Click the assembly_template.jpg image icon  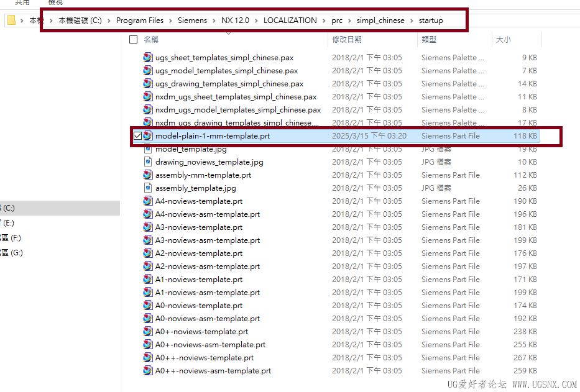click(x=147, y=188)
